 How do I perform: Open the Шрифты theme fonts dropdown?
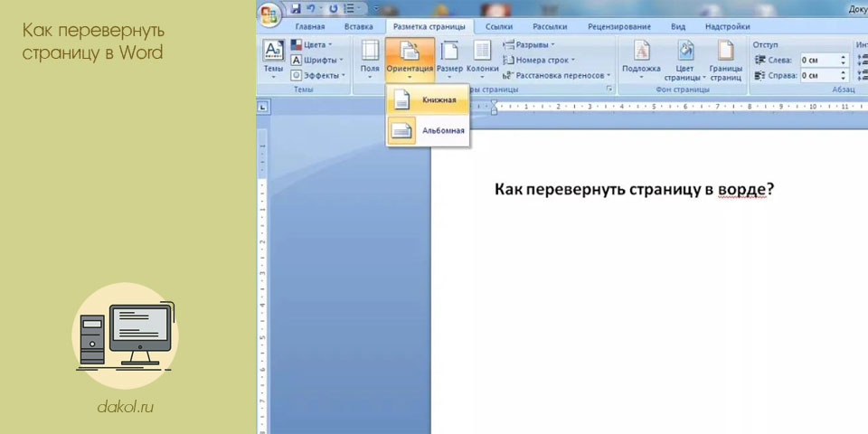(317, 60)
